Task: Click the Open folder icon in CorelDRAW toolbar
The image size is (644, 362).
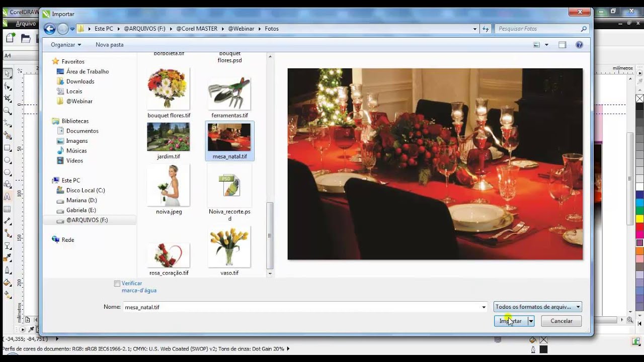Action: [x=26, y=38]
